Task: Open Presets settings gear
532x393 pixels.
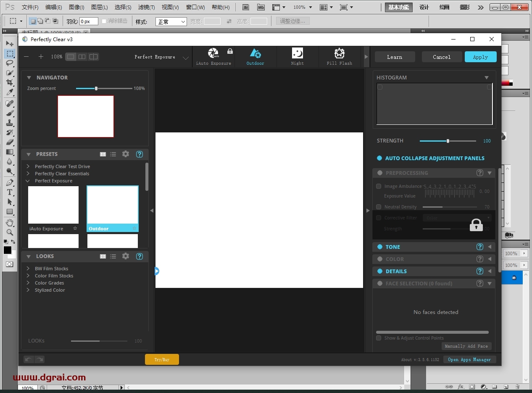Action: pos(126,154)
